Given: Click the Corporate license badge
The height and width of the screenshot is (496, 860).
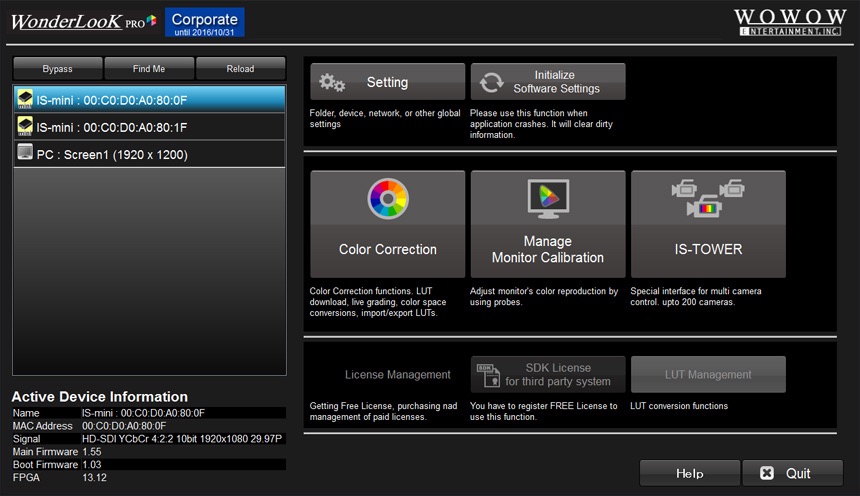Looking at the screenshot, I should pyautogui.click(x=205, y=22).
